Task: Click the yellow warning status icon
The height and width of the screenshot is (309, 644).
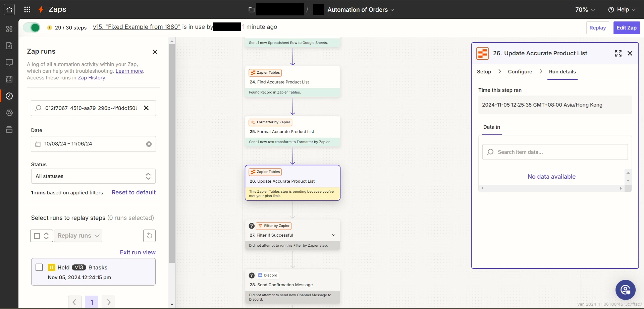Action: [x=49, y=28]
